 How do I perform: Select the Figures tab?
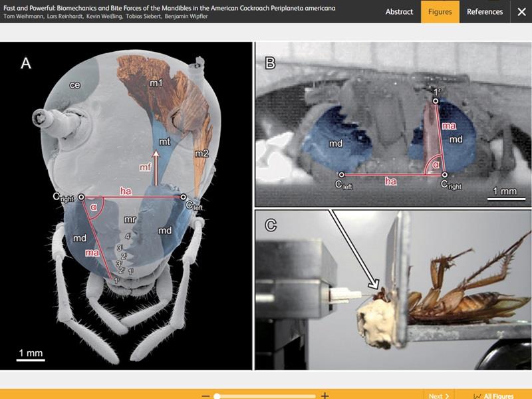tap(440, 11)
